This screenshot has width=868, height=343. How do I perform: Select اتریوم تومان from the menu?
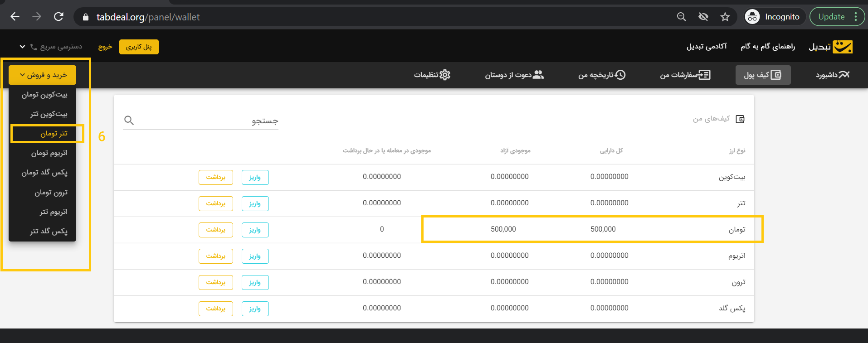49,153
